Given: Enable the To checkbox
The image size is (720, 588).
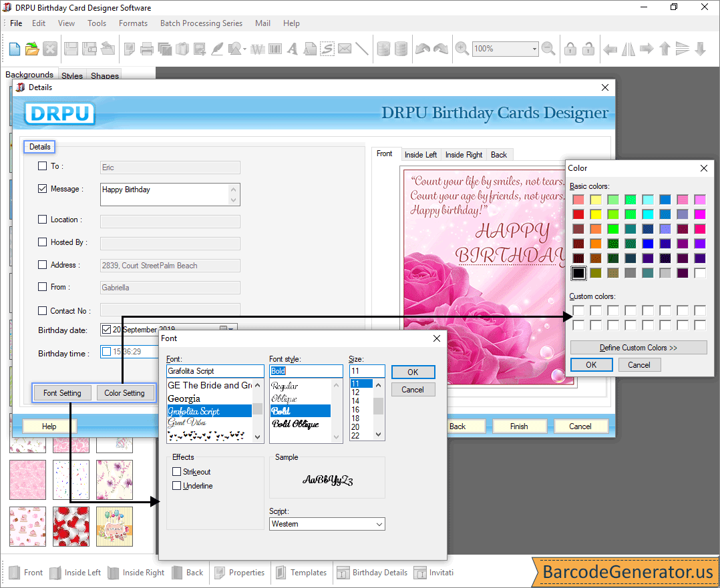Looking at the screenshot, I should [42, 166].
